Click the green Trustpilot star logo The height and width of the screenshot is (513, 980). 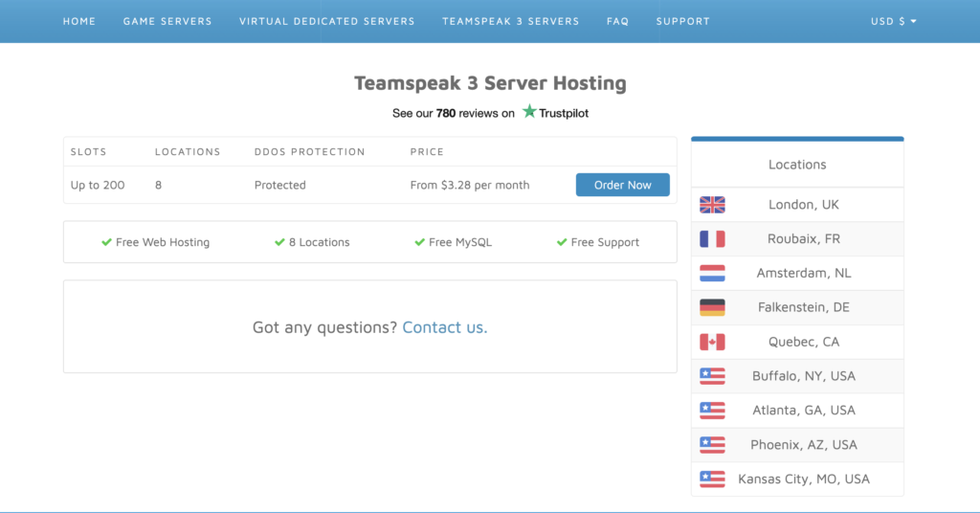(529, 112)
